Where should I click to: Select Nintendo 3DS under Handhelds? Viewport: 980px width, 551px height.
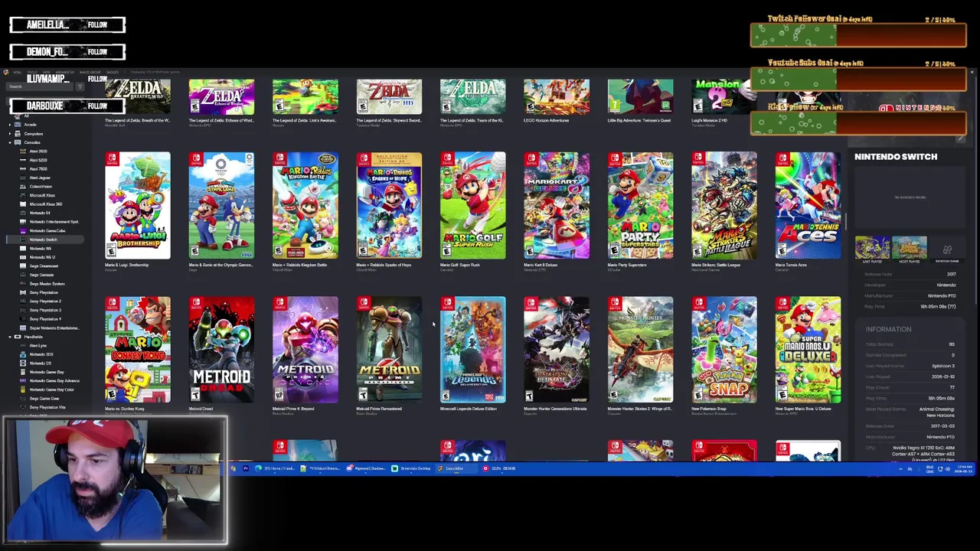pyautogui.click(x=41, y=354)
